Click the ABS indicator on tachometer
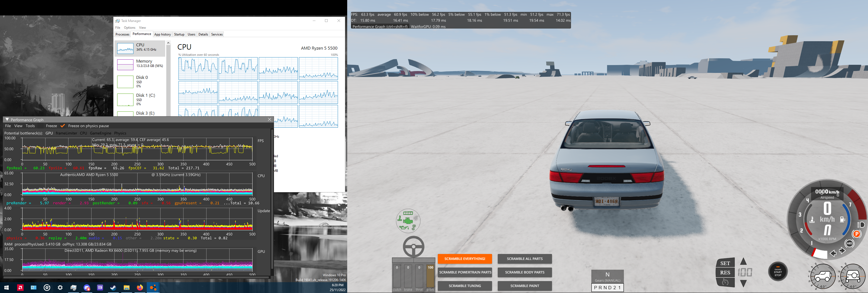Viewport: 868px width, 293px height. [850, 243]
